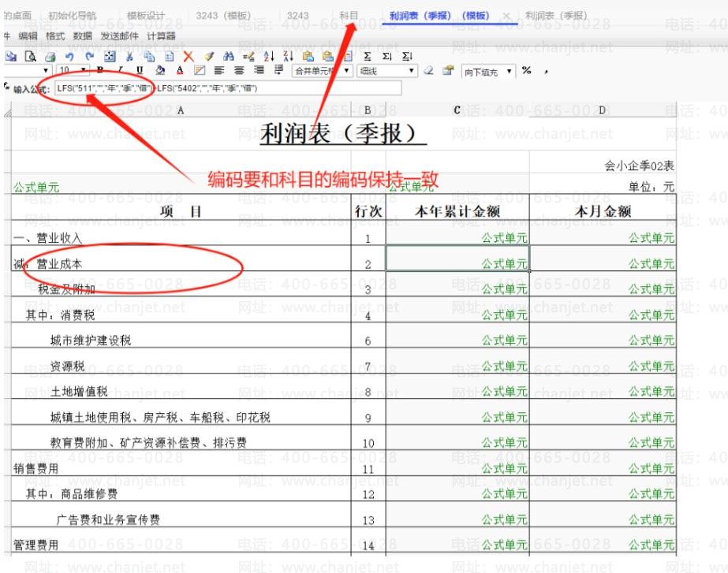This screenshot has width=728, height=573.
Task: Click the last sigma sum icon
Action: 407,57
